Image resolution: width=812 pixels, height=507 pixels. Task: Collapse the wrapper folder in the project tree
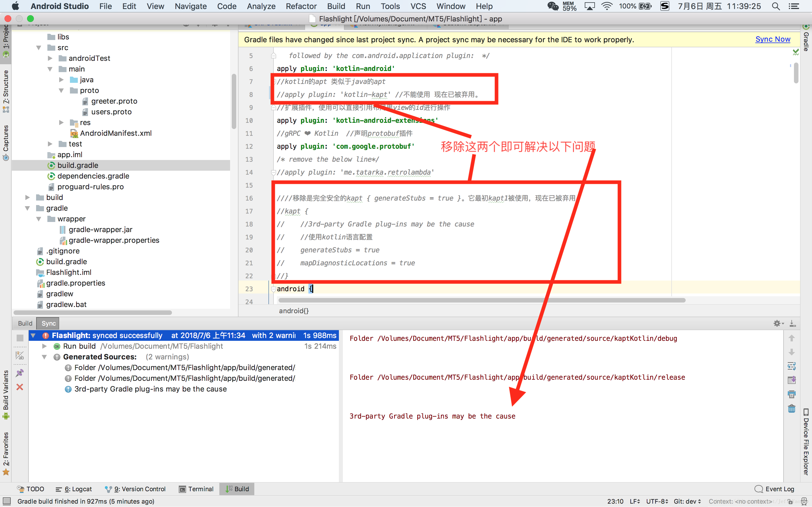coord(39,219)
